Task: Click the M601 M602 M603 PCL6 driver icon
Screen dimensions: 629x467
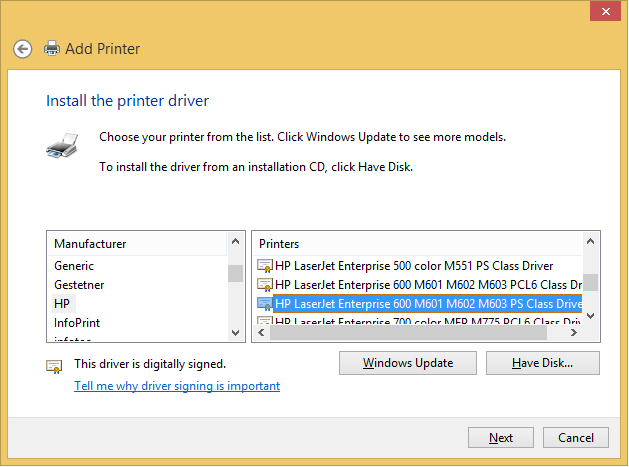Action: pos(265,285)
